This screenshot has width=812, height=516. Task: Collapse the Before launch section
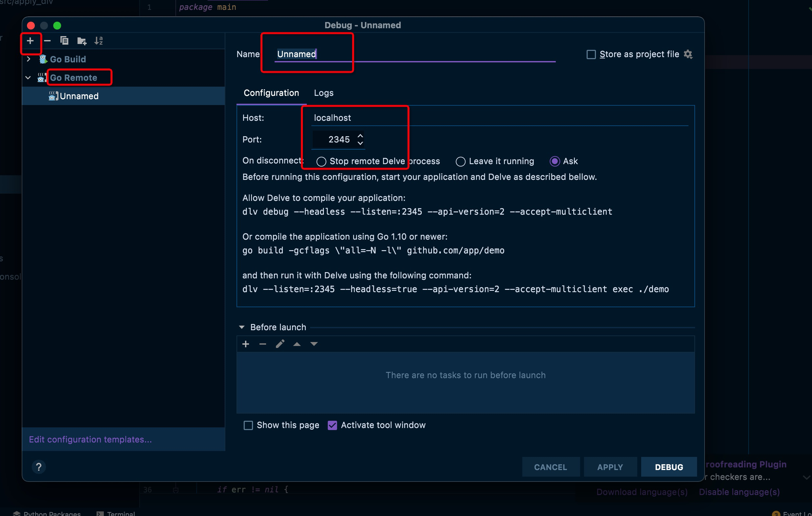242,327
